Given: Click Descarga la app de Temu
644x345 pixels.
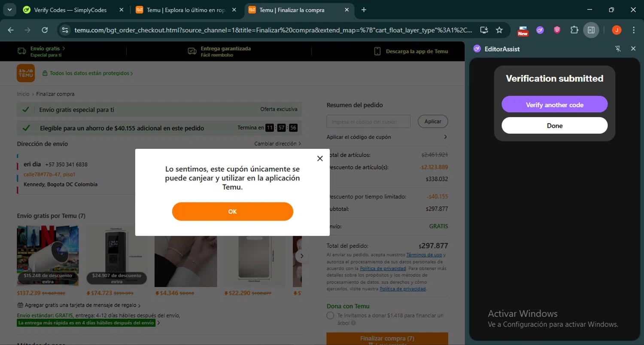Looking at the screenshot, I should 411,51.
